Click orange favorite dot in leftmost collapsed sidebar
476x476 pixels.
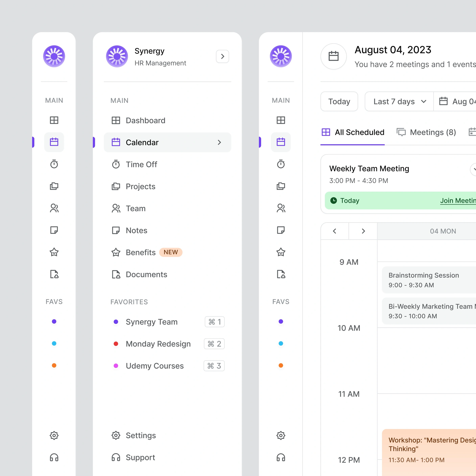pyautogui.click(x=54, y=365)
